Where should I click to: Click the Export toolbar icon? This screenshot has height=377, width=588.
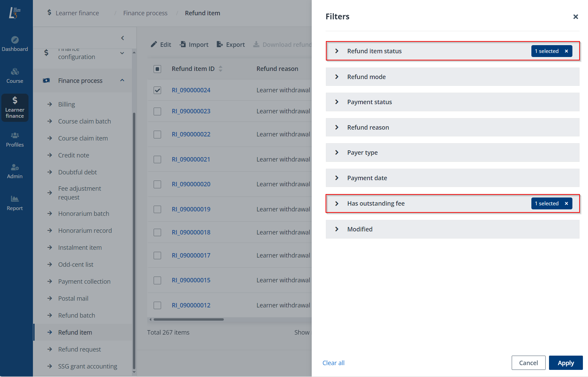(220, 44)
